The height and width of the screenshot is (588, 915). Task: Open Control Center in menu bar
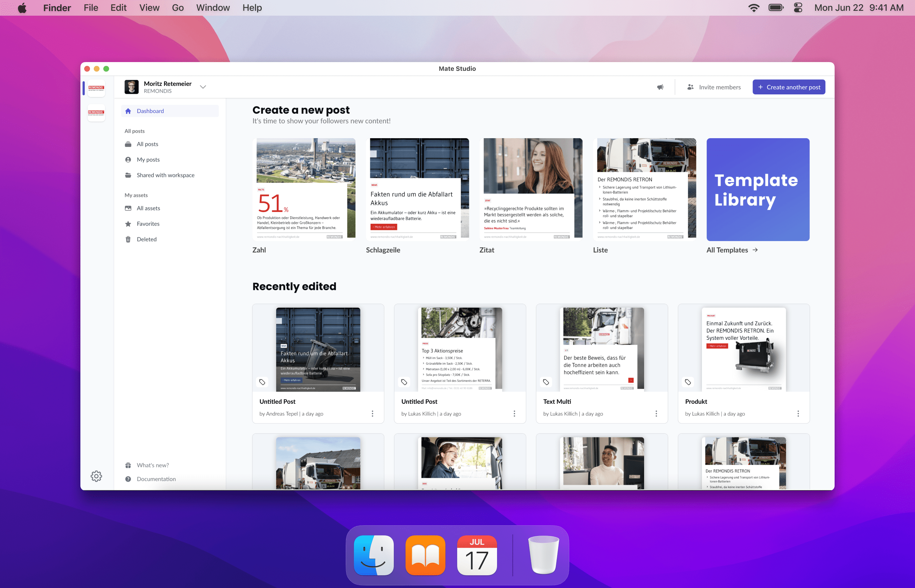point(798,8)
